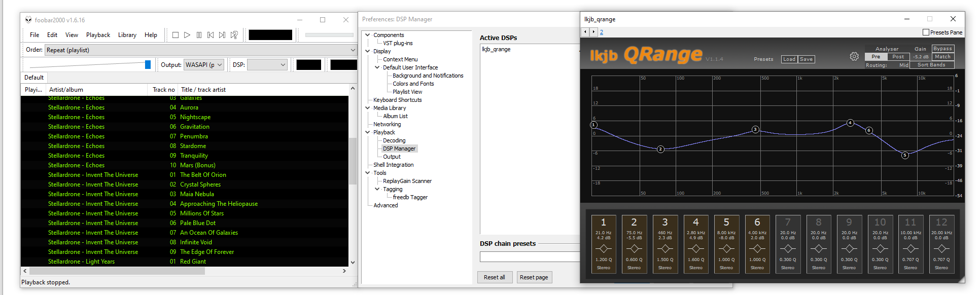Click band 3 filter shape icon
The width and height of the screenshot is (980, 295).
665,248
